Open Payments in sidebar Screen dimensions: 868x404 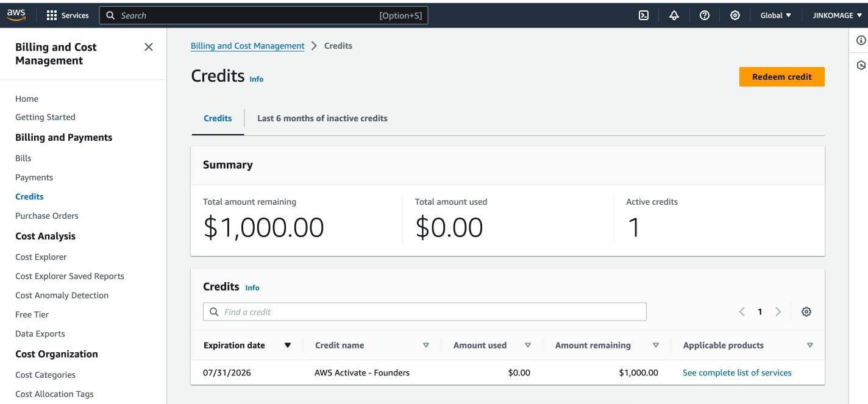click(34, 177)
